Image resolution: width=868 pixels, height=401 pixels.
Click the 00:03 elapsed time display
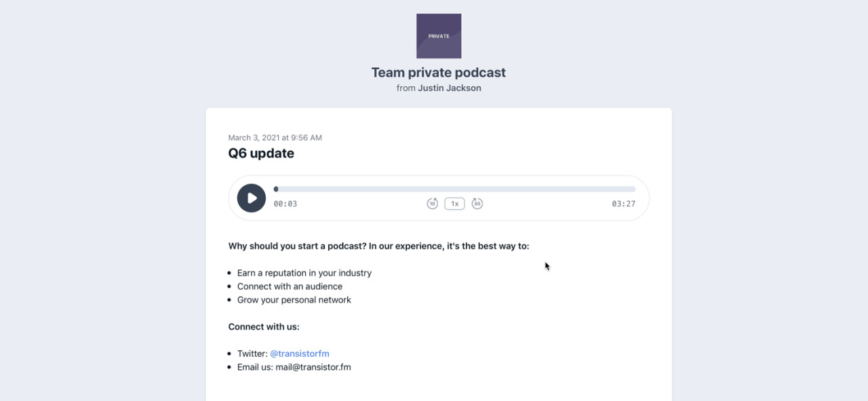click(285, 203)
